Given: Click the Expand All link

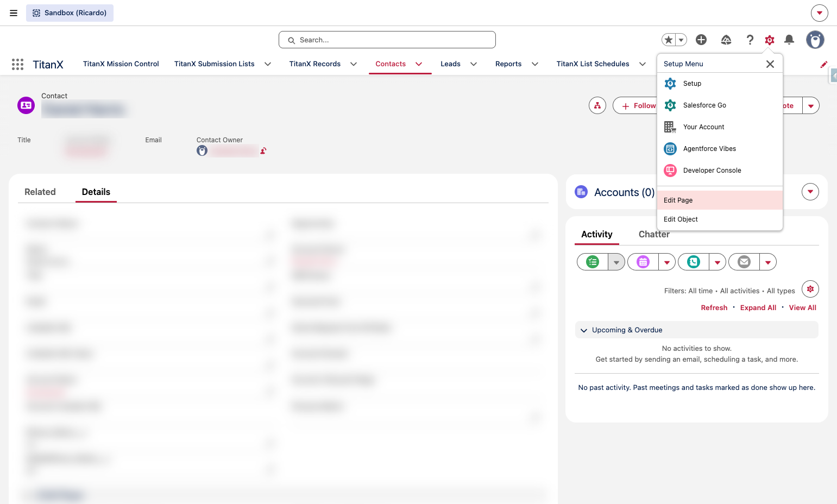Looking at the screenshot, I should (x=758, y=307).
